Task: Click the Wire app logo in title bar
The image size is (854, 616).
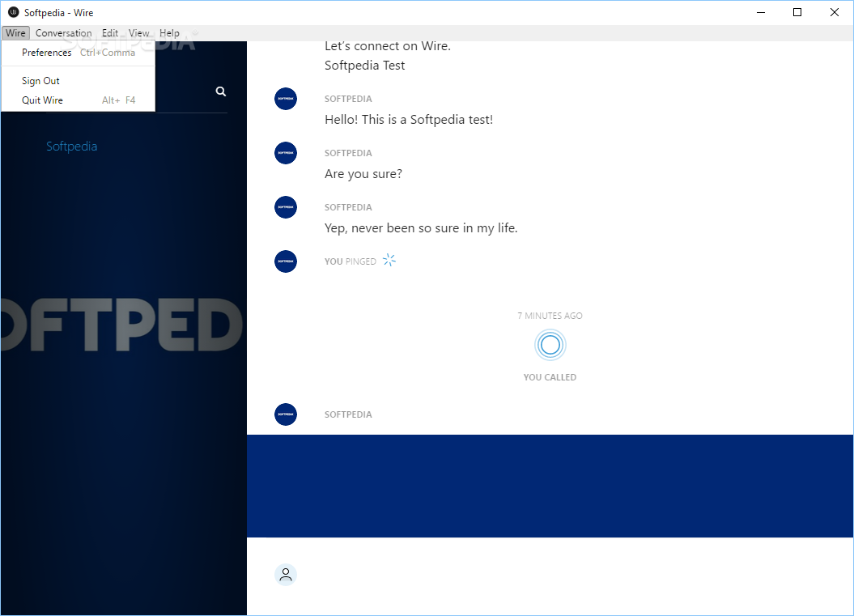Action: point(13,12)
